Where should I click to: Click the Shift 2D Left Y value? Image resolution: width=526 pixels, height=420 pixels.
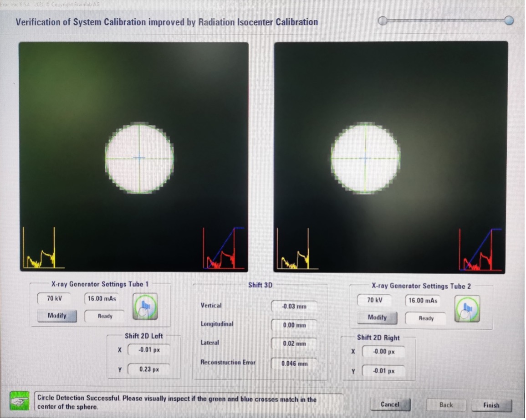(148, 369)
